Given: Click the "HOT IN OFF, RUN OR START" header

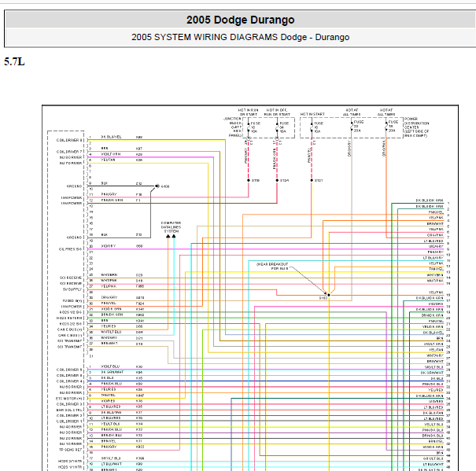Looking at the screenshot, I should (x=277, y=112).
